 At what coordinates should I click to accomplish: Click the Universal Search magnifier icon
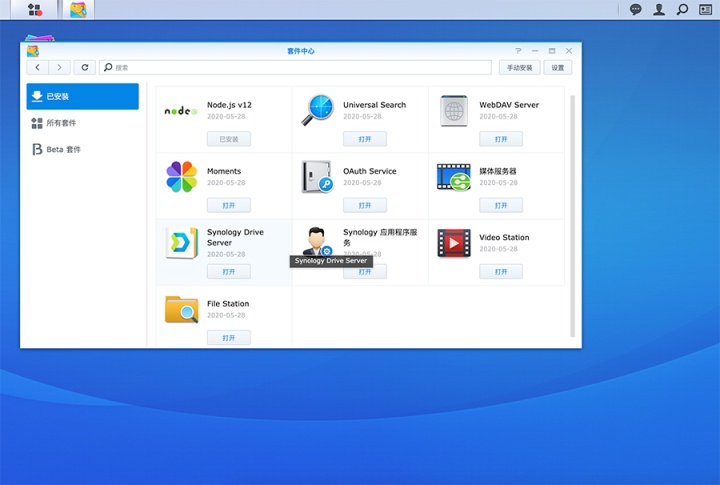317,110
